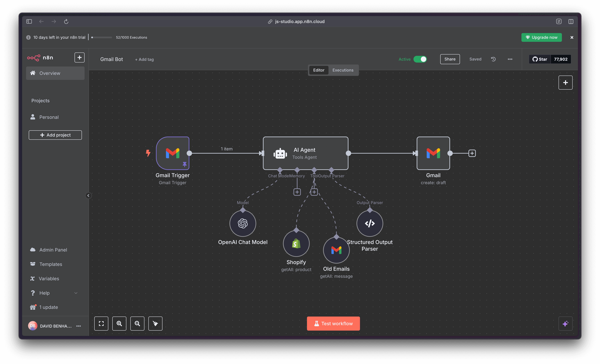This screenshot has width=600, height=364.
Task: Open the AI assistant sparkle button
Action: [x=565, y=324]
